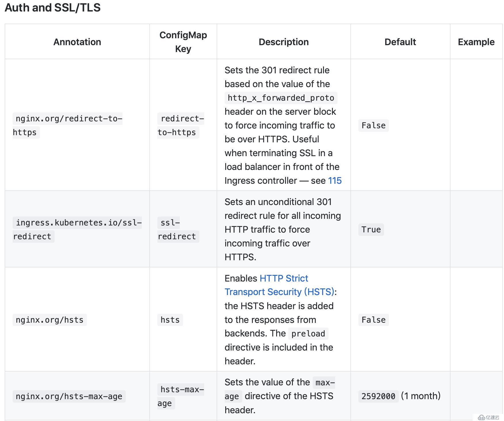Image resolution: width=504 pixels, height=421 pixels.
Task: Open HTTP Strict Transport Security (HSTS) link
Action: point(281,285)
